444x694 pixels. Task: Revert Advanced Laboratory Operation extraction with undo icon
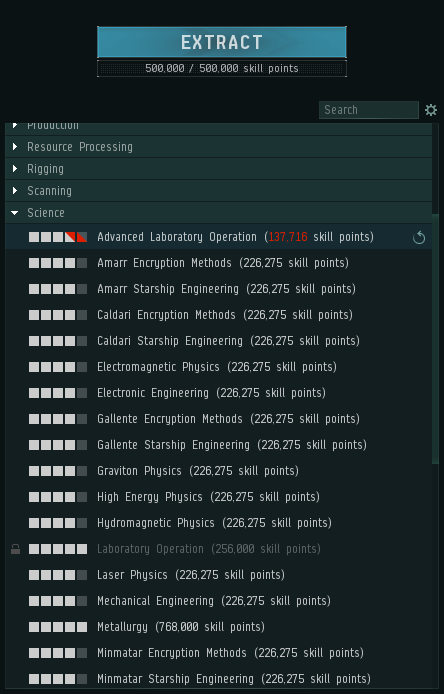[x=419, y=238]
